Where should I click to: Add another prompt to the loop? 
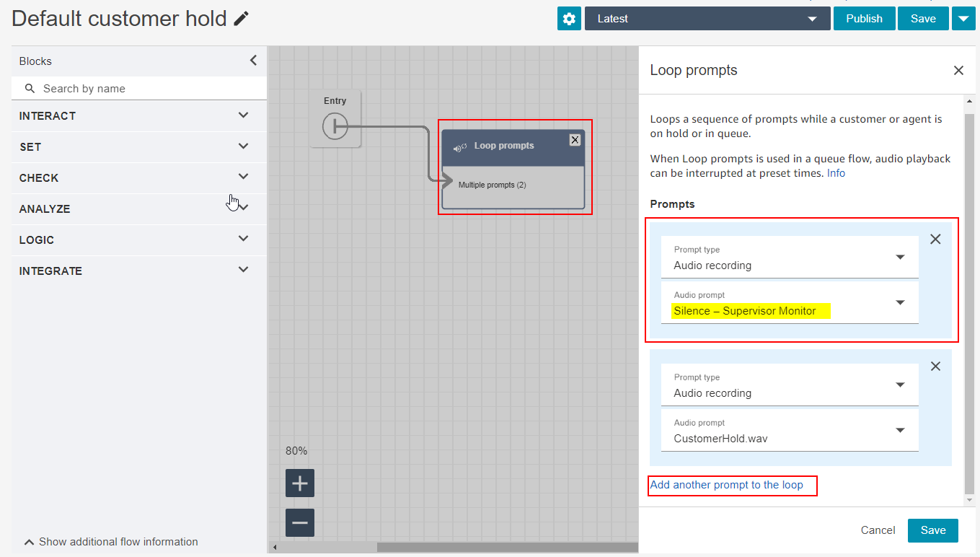tap(726, 485)
